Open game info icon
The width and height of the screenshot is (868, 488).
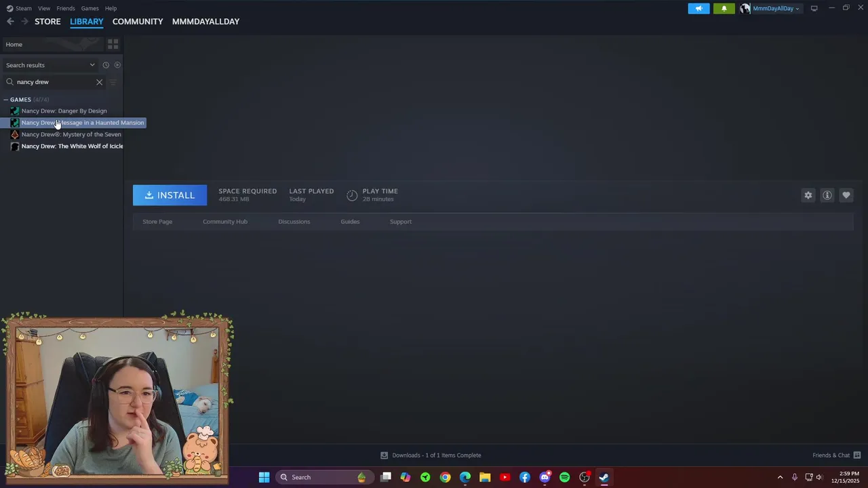pos(827,195)
